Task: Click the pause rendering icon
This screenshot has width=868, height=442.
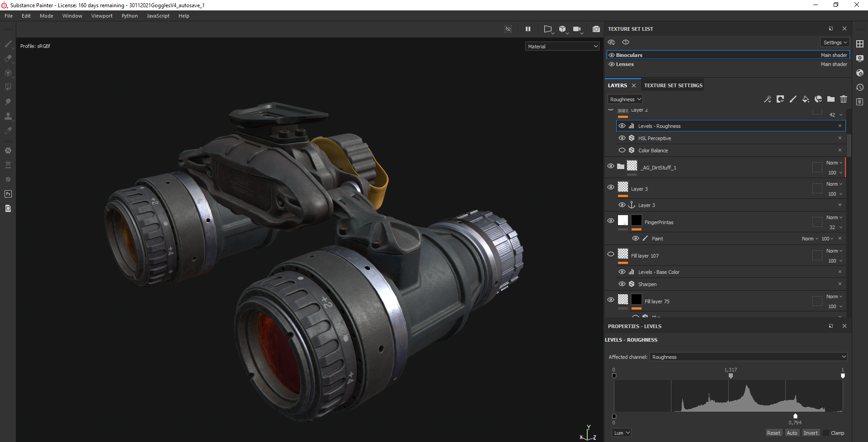Action: coord(528,29)
